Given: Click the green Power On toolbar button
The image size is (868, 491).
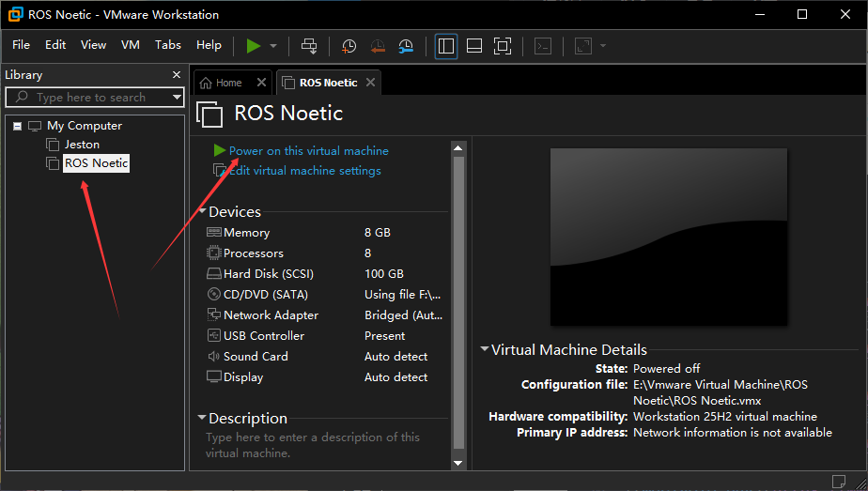Looking at the screenshot, I should [254, 46].
